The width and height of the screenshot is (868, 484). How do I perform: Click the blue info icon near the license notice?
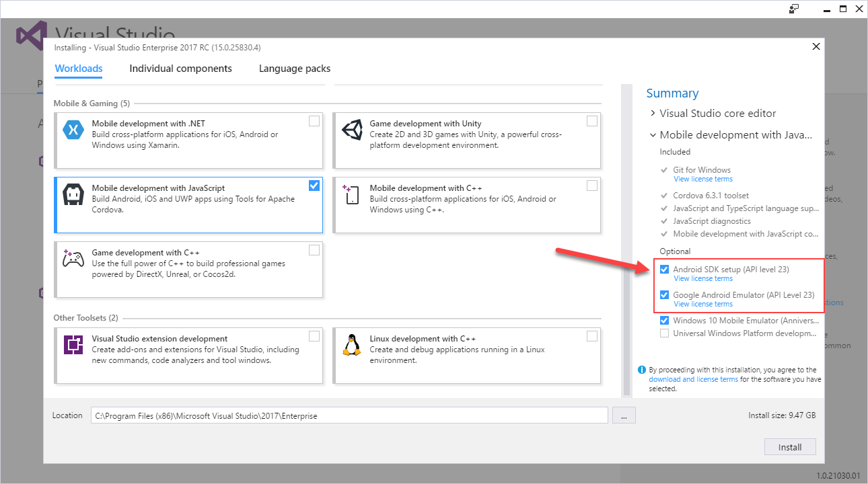[x=641, y=369]
